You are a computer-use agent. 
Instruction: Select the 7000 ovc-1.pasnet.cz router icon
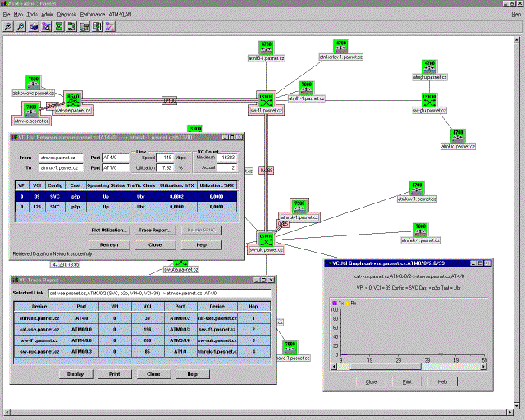(290, 348)
